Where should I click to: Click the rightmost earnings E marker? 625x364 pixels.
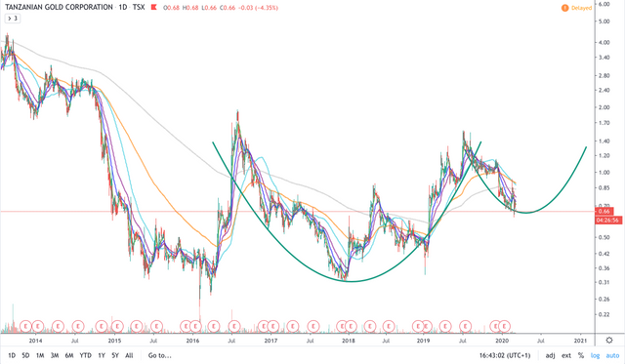(x=504, y=326)
